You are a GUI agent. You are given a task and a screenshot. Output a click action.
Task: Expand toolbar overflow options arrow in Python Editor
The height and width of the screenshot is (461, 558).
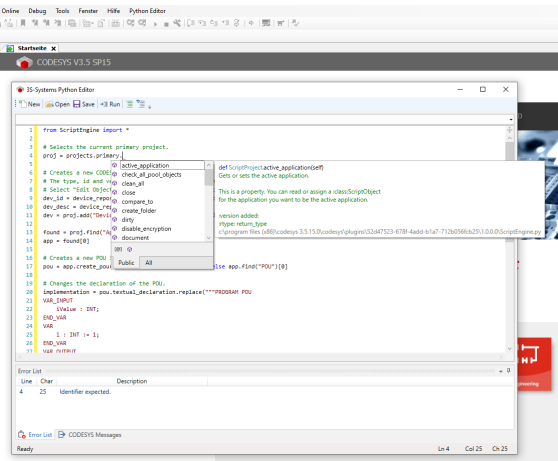pos(149,106)
